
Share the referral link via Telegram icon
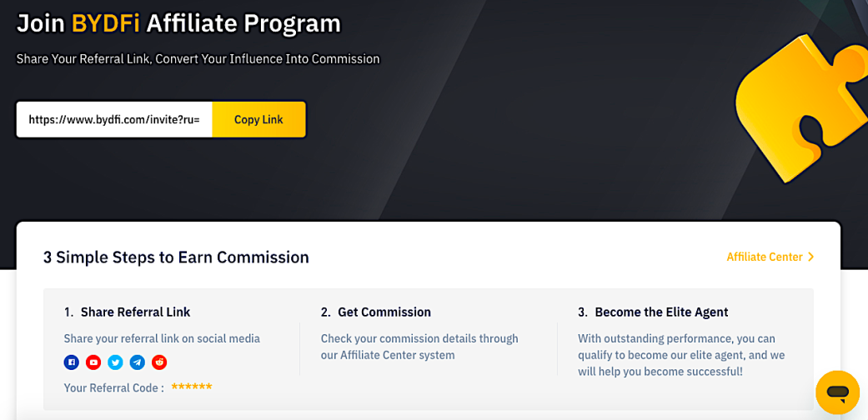(x=138, y=363)
